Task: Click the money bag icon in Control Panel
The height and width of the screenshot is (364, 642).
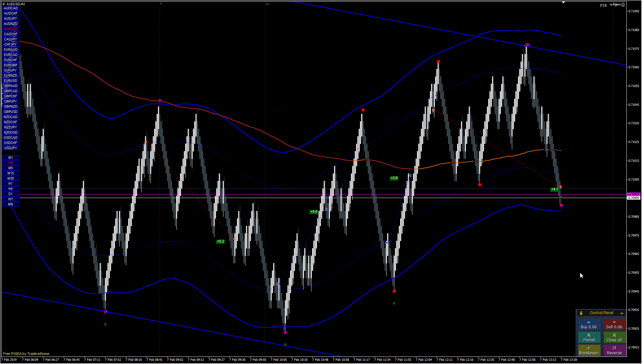Action: (x=581, y=313)
